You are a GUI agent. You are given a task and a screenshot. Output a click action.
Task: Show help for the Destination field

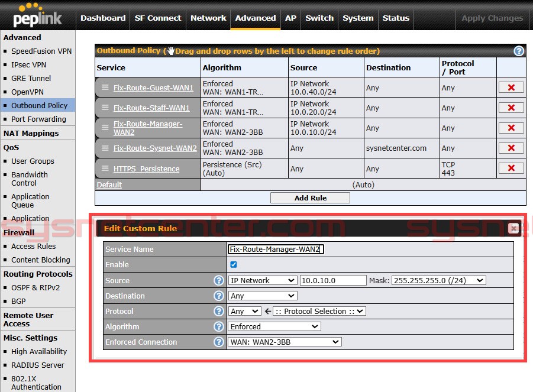[219, 296]
